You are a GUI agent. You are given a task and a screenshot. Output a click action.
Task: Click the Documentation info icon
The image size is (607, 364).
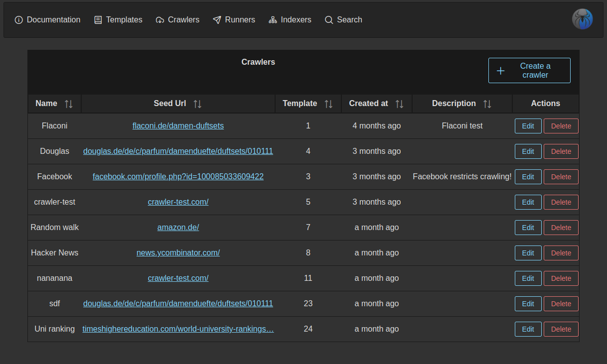(19, 20)
